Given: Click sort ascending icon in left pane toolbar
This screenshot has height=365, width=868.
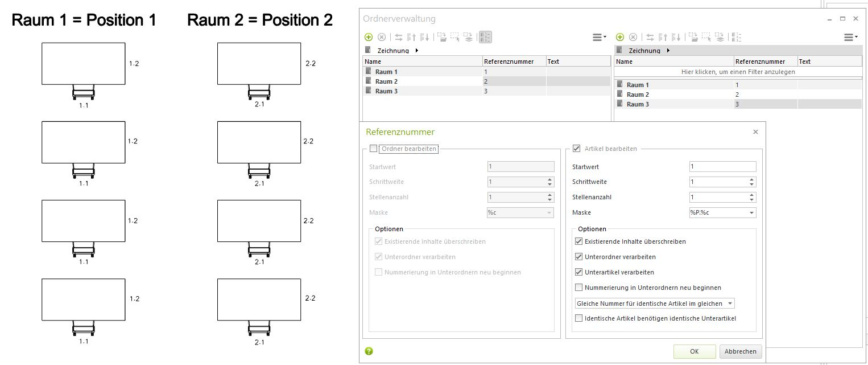Looking at the screenshot, I should (x=411, y=37).
